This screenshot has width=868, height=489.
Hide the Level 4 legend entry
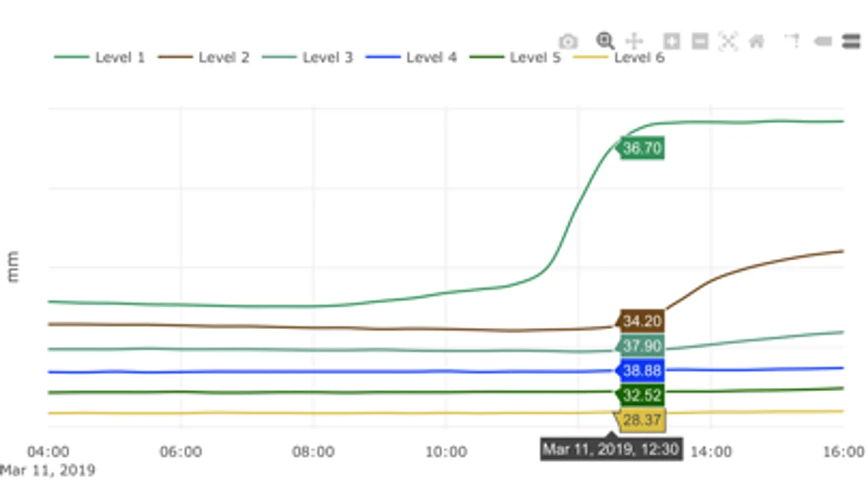coord(411,57)
